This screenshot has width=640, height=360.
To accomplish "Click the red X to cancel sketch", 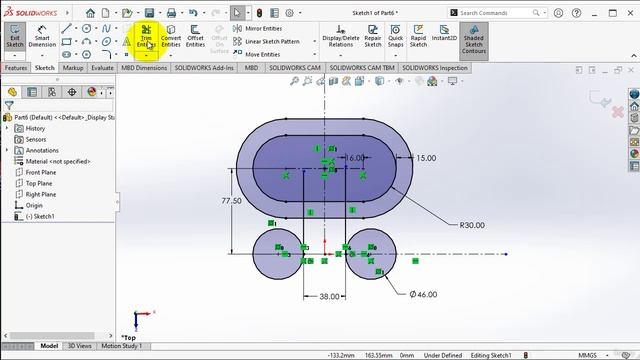I will click(x=618, y=112).
